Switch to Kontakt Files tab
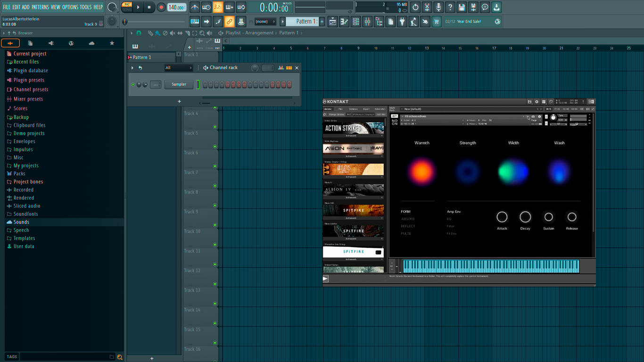Image resolution: width=644 pixels, height=362 pixels. [340, 109]
